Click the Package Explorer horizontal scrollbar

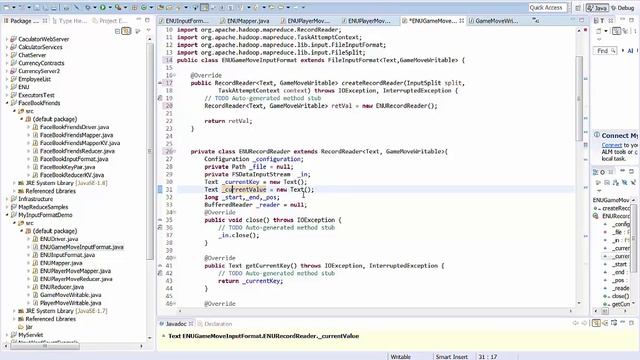tap(45, 346)
